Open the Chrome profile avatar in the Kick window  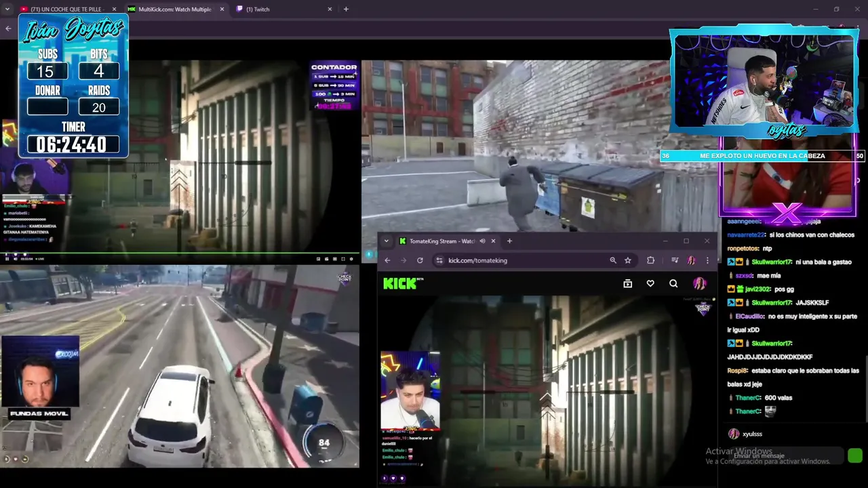pyautogui.click(x=691, y=260)
